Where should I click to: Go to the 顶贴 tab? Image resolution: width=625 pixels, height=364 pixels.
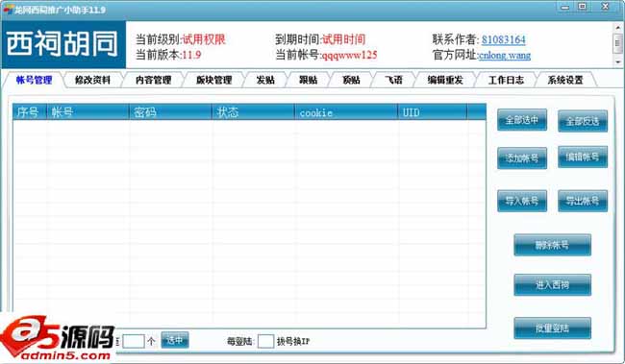351,80
